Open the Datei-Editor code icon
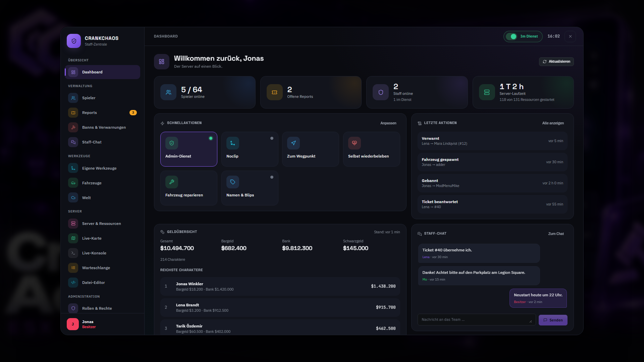Image resolution: width=644 pixels, height=362 pixels. (73, 283)
